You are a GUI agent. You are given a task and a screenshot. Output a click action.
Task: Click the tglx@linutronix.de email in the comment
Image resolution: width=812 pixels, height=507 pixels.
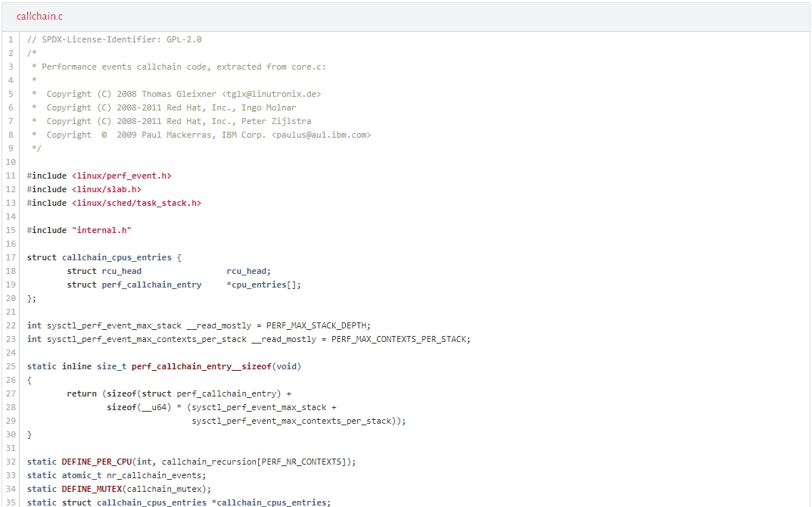[x=272, y=94]
